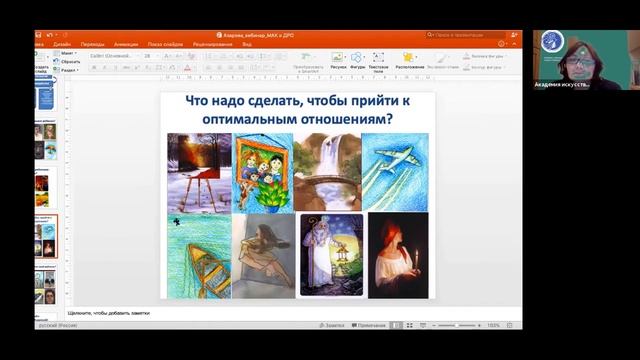Open the Вид ribbon tab
The image size is (640, 360).
(x=247, y=44)
